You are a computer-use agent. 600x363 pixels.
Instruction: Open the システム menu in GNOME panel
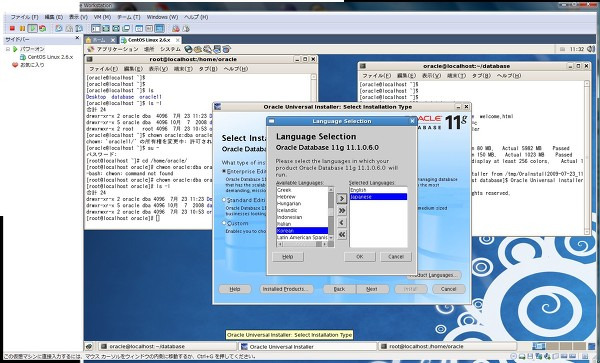coord(170,49)
